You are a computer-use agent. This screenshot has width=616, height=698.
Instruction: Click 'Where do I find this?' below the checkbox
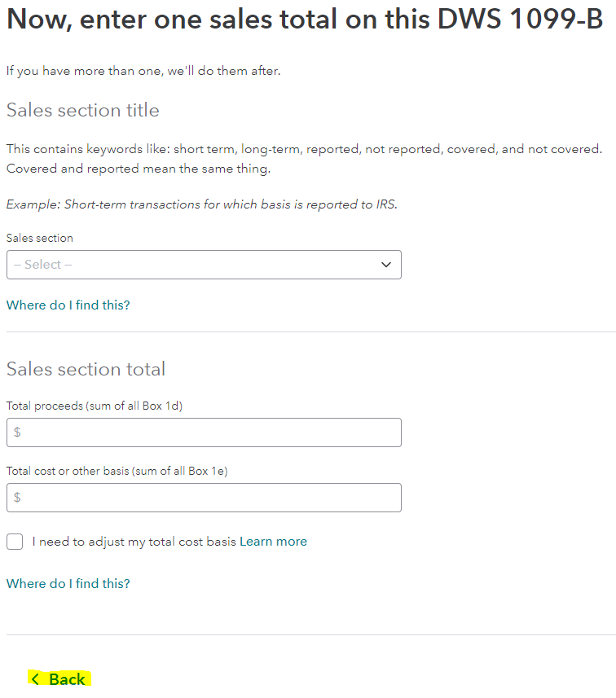click(68, 584)
